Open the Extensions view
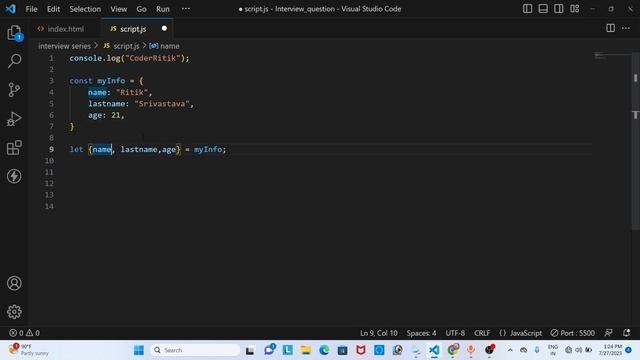This screenshot has width=640, height=360. click(14, 148)
